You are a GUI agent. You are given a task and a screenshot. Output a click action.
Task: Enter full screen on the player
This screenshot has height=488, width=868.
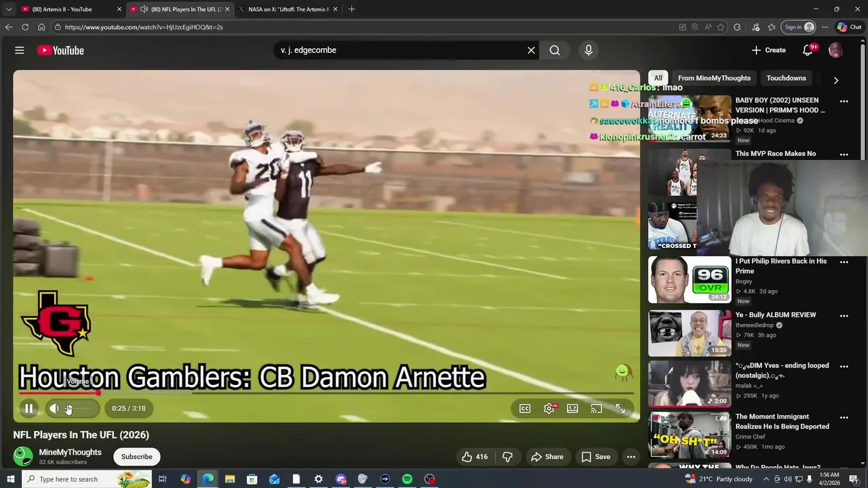pyautogui.click(x=620, y=408)
